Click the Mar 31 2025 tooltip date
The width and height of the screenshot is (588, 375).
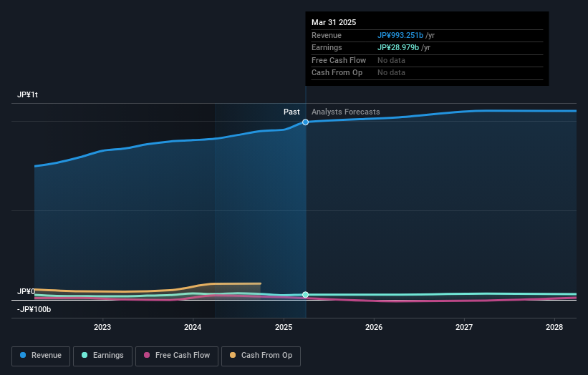334,22
